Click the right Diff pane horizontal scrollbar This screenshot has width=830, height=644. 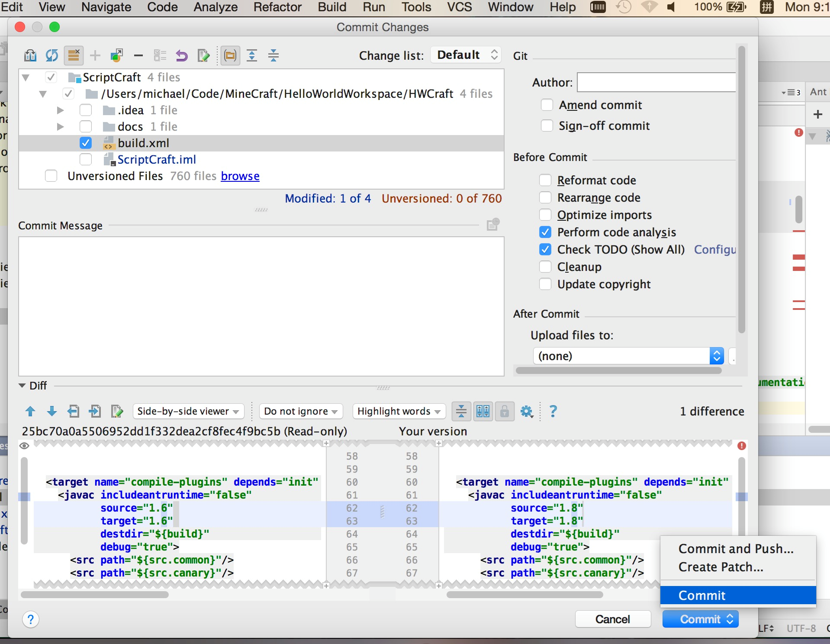[524, 595]
